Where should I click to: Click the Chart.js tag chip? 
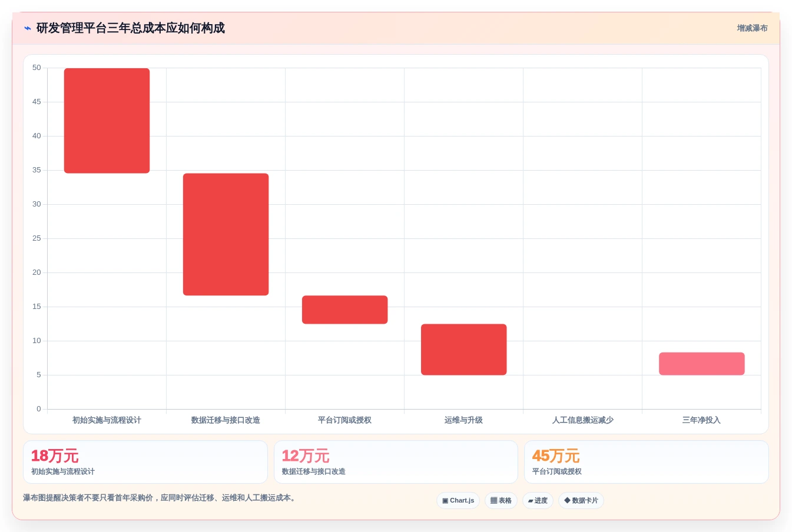coord(458,501)
